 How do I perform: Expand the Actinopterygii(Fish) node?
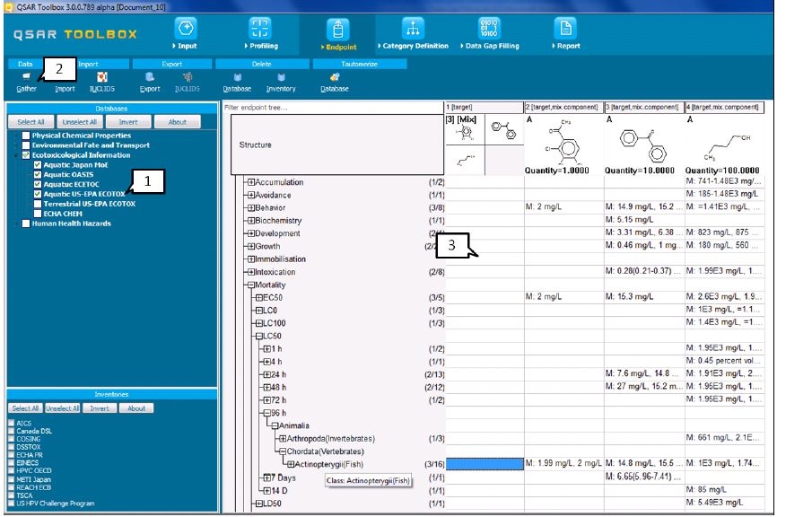tap(291, 464)
